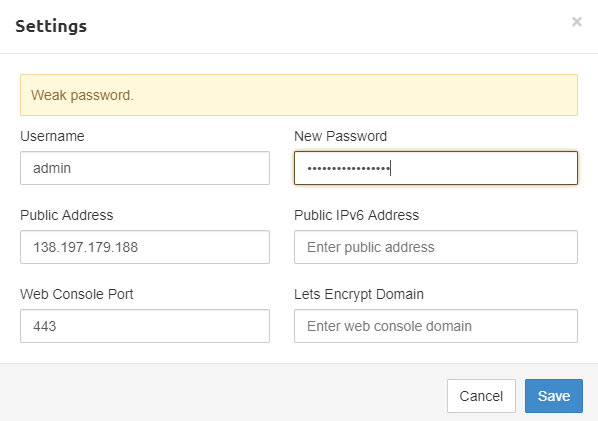The width and height of the screenshot is (598, 421).
Task: Click the New Password label text
Action: pyautogui.click(x=341, y=136)
